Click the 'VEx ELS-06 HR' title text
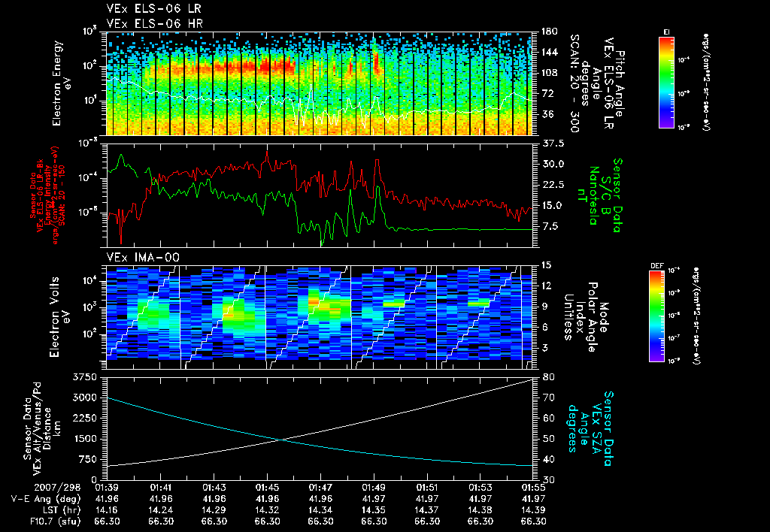Image resolution: width=770 pixels, height=532 pixels. [155, 23]
